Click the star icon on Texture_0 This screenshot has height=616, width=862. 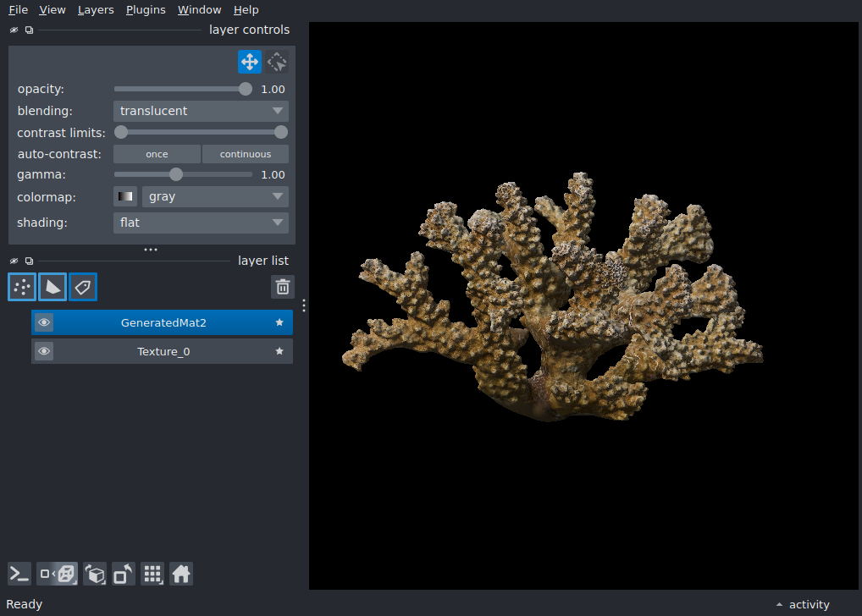tap(279, 351)
